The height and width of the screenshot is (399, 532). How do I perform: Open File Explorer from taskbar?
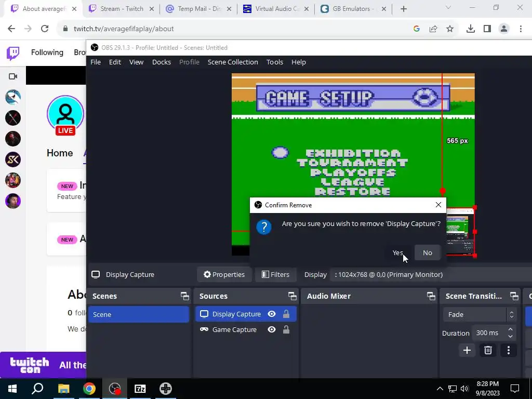pos(63,389)
